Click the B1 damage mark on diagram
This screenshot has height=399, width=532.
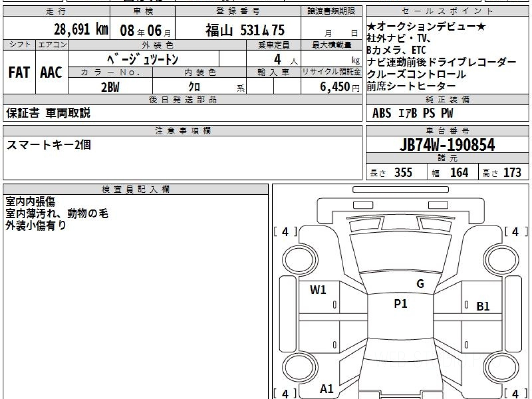483,306
